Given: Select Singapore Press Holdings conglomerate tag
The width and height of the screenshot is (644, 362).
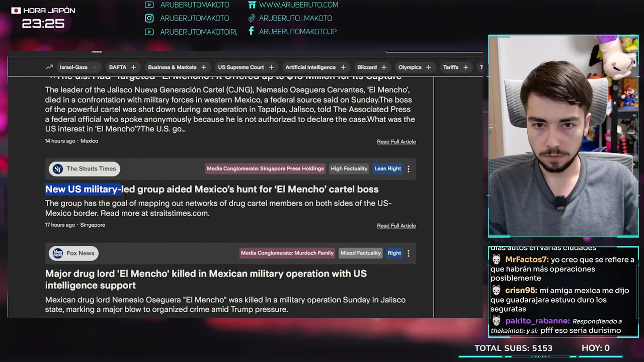Looking at the screenshot, I should point(265,168).
